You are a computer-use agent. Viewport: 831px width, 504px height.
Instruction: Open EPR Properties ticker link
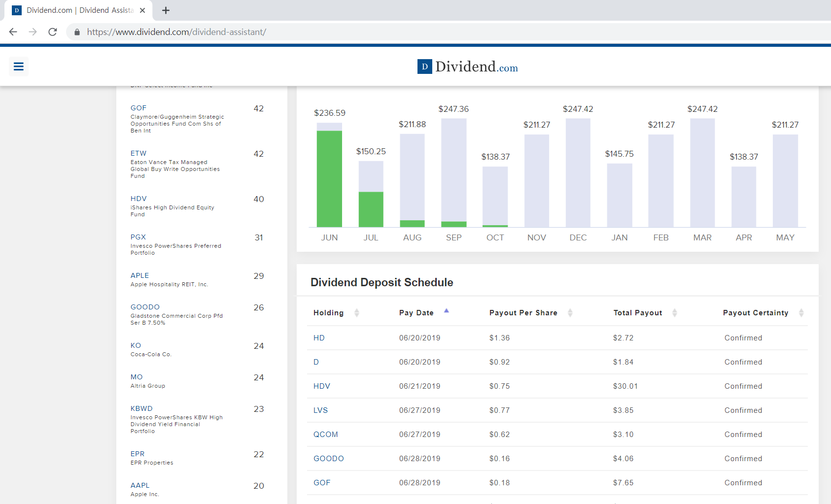point(138,454)
